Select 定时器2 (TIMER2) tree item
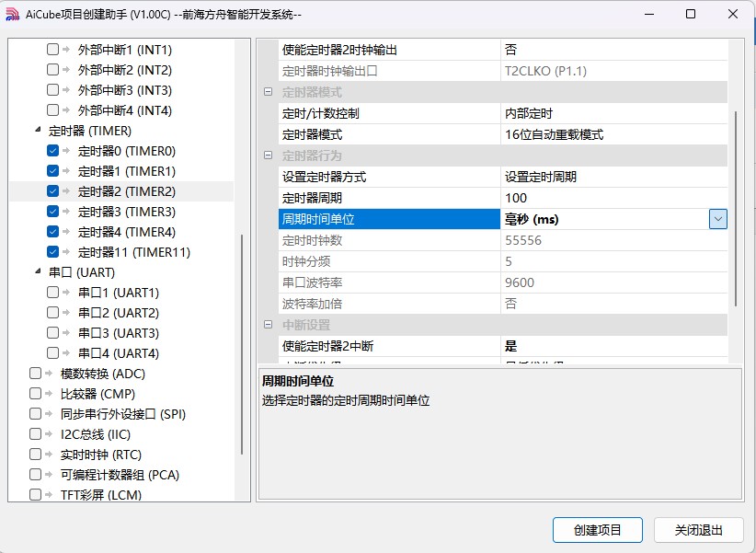756x553 pixels. [126, 191]
